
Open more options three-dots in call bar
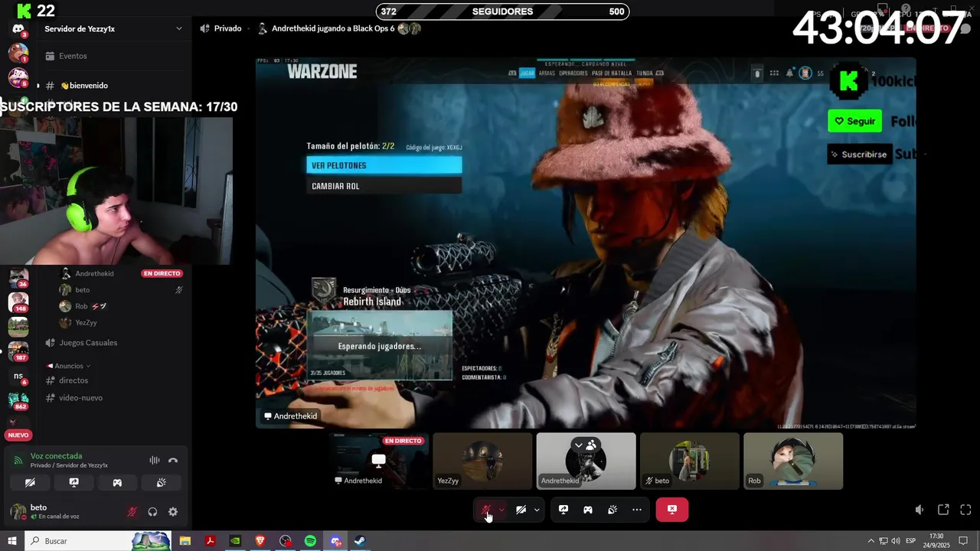coord(637,510)
